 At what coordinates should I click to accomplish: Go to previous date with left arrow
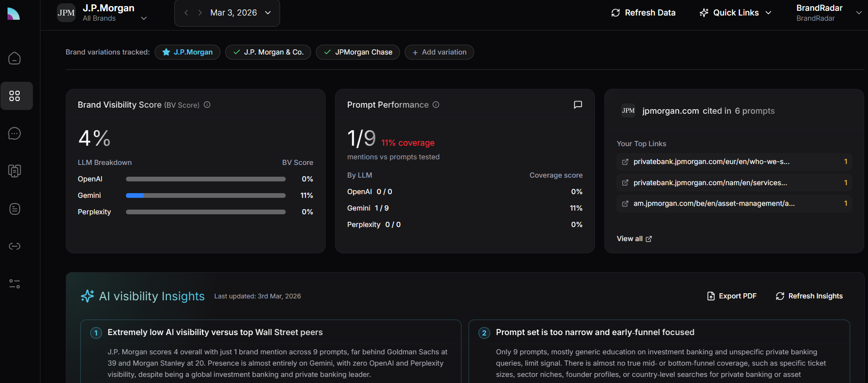pos(186,13)
